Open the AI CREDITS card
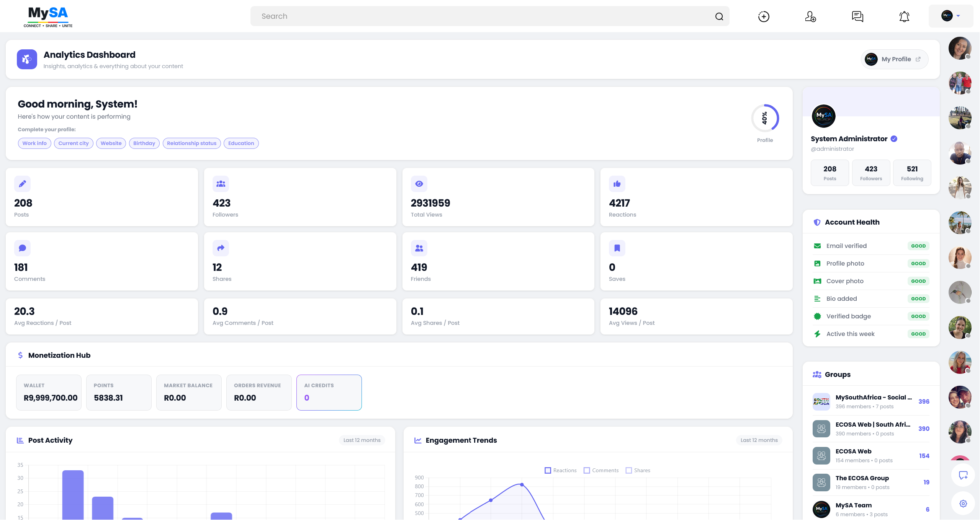The image size is (980, 520). 329,393
